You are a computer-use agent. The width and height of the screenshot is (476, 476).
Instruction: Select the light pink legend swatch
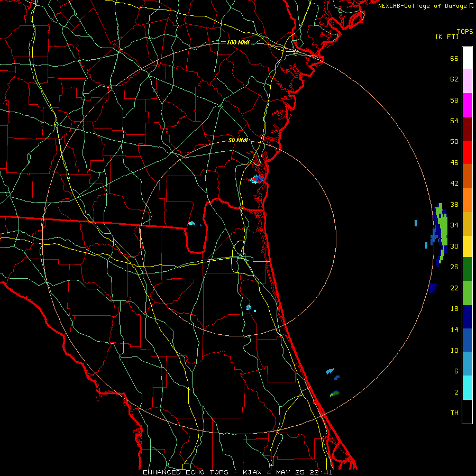click(467, 81)
